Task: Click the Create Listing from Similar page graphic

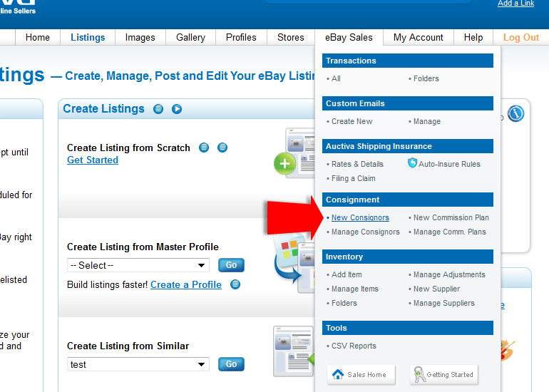Action: (294, 351)
